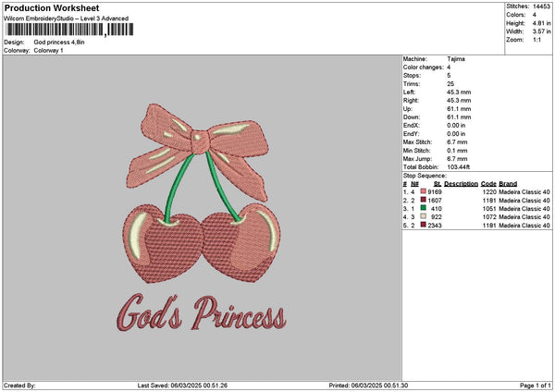Click the Height value "4.81 in"

pyautogui.click(x=541, y=23)
